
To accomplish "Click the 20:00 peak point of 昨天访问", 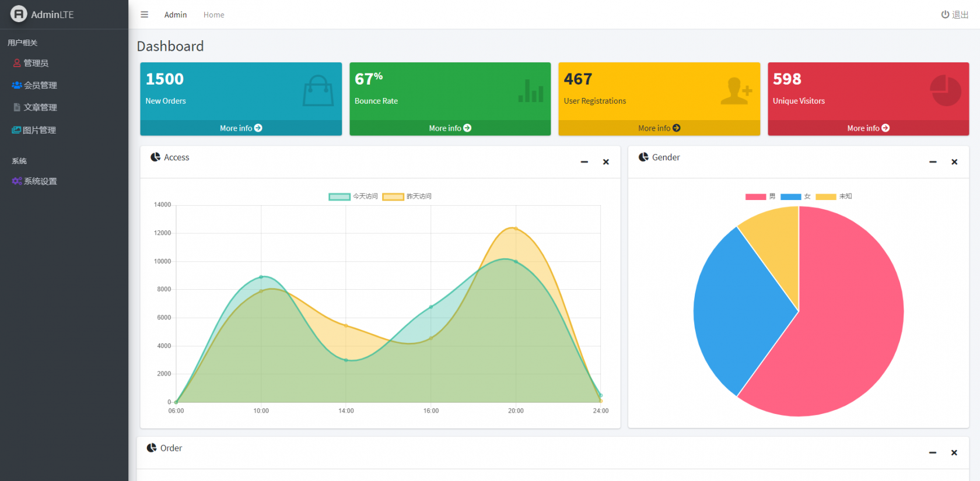I will 516,229.
